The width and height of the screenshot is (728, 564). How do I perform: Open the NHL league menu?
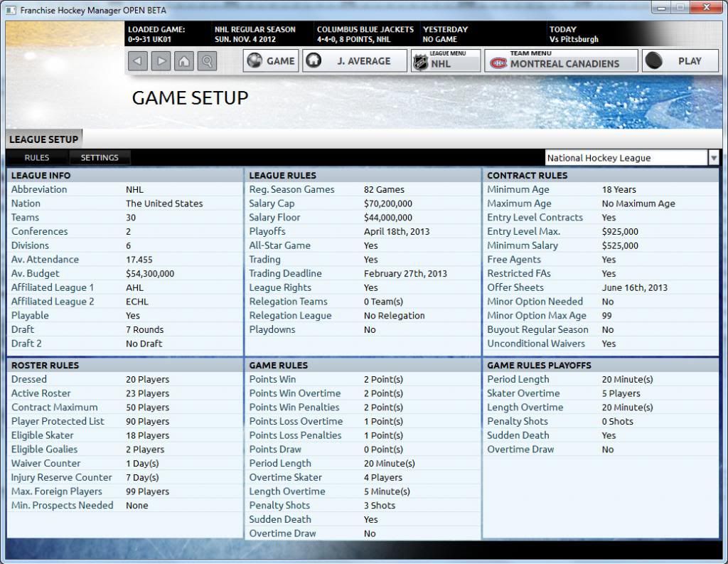[x=446, y=61]
